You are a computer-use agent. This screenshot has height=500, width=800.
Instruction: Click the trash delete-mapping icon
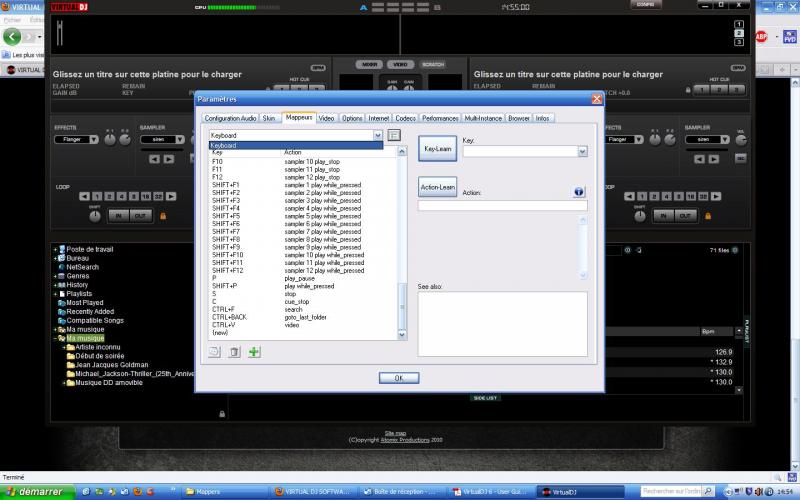pos(234,352)
